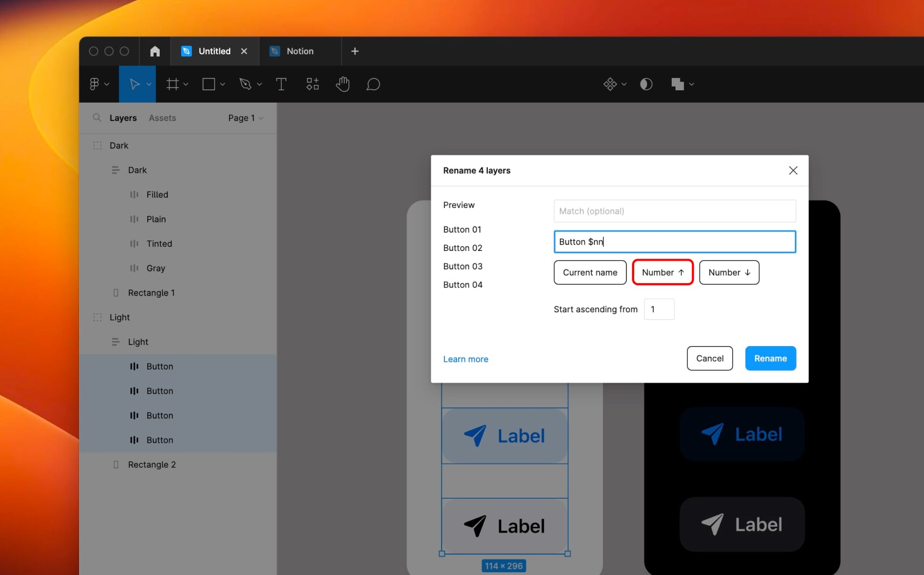This screenshot has width=924, height=575.
Task: Click the Current name button
Action: 590,272
